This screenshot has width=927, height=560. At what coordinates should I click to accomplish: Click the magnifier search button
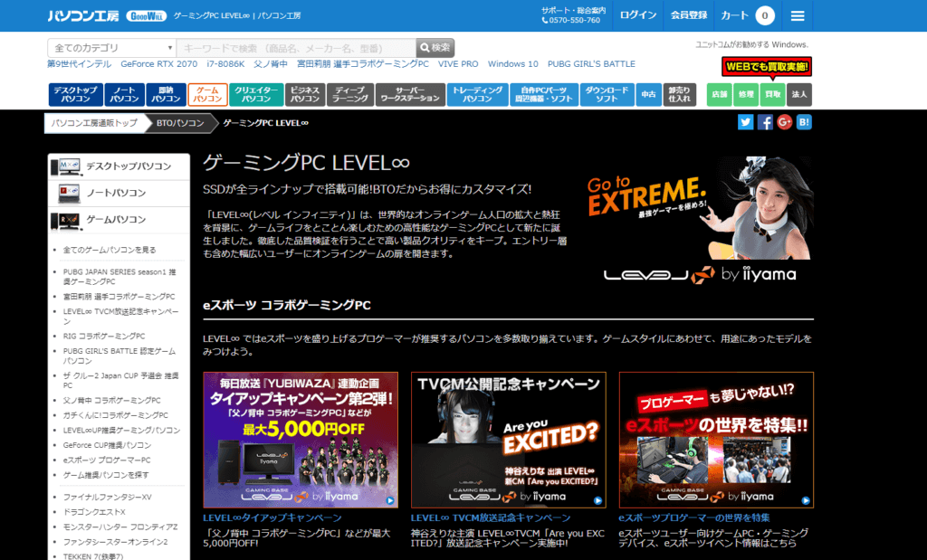click(435, 48)
